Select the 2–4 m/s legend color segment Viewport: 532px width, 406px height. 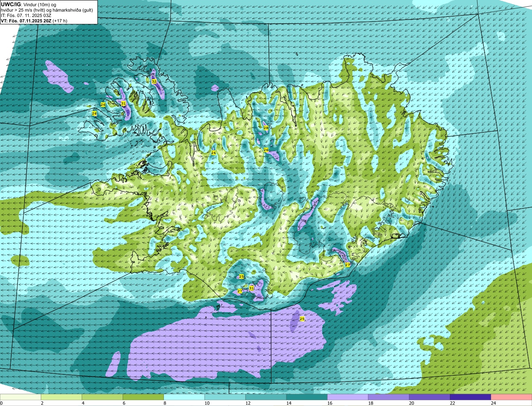pyautogui.click(x=62, y=397)
